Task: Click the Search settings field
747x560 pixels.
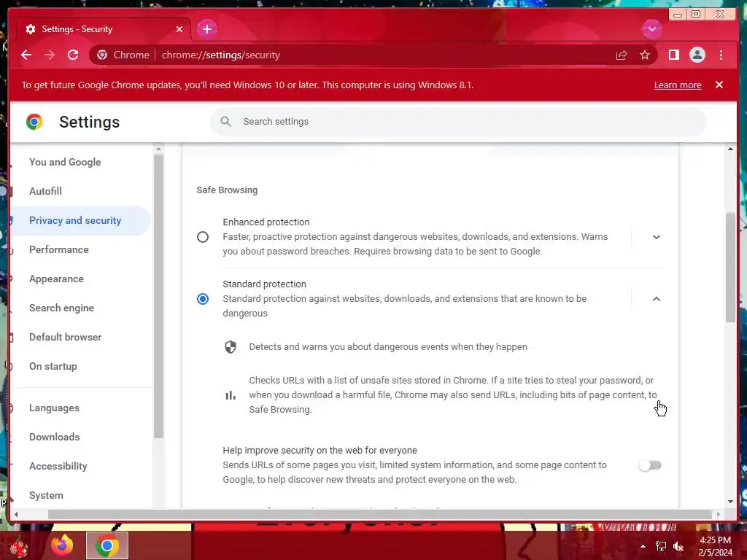Action: 458,122
